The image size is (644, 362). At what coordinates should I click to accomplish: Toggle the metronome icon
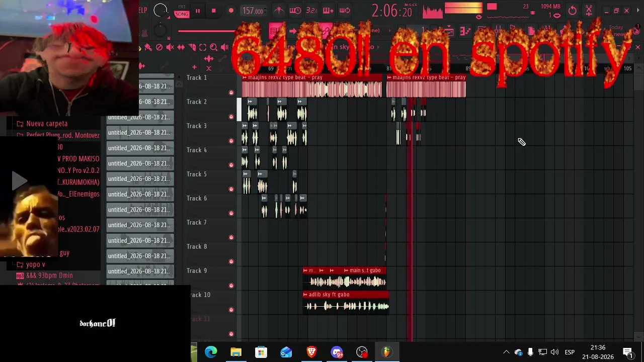pyautogui.click(x=279, y=11)
